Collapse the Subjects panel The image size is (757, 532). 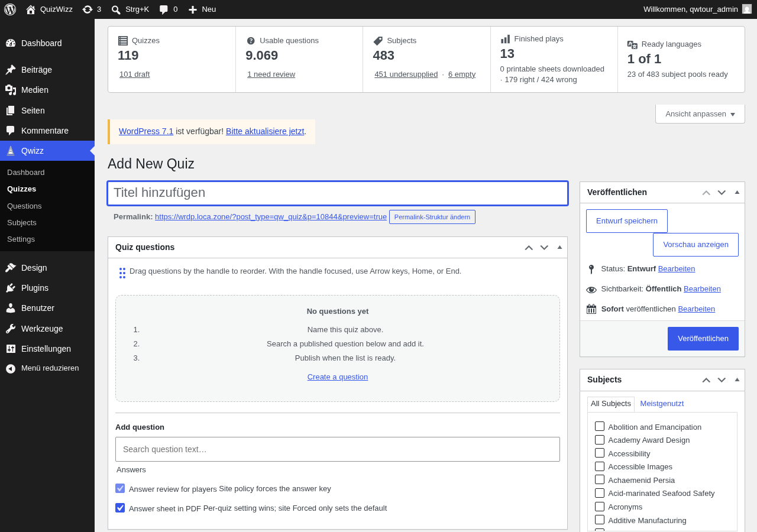coord(737,379)
